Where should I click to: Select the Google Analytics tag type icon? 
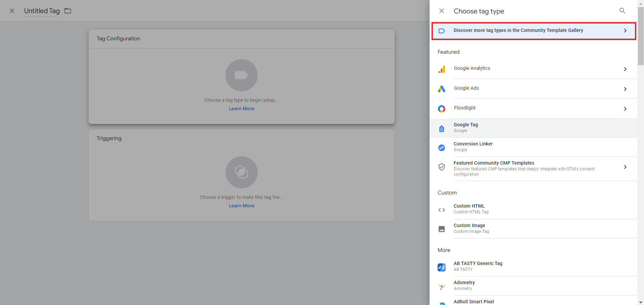[x=442, y=69]
